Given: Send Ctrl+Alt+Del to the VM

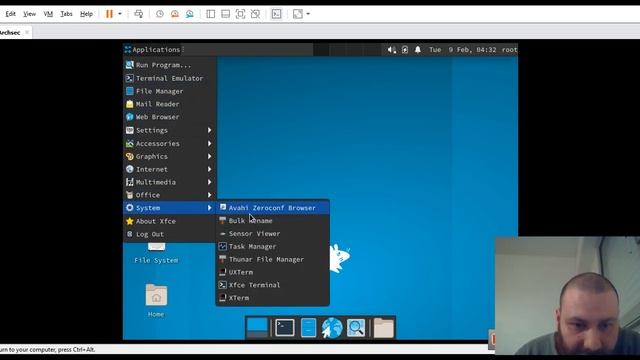Looking at the screenshot, I should point(139,14).
